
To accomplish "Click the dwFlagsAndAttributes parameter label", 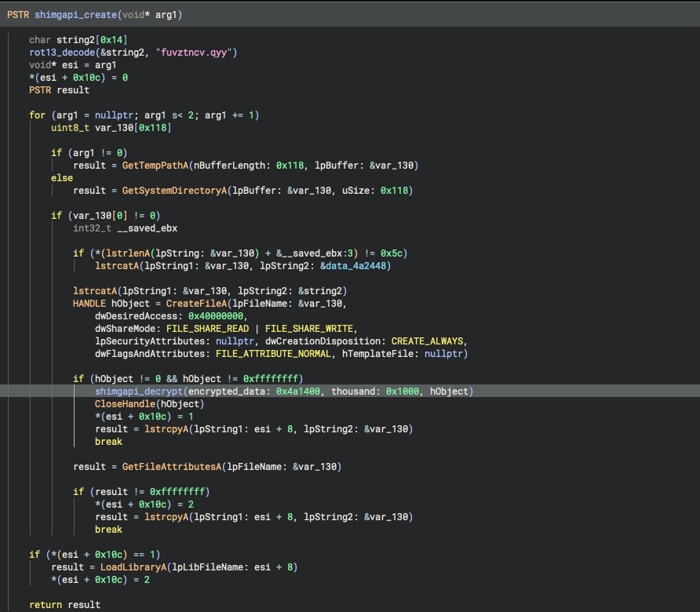I will click(x=150, y=354).
